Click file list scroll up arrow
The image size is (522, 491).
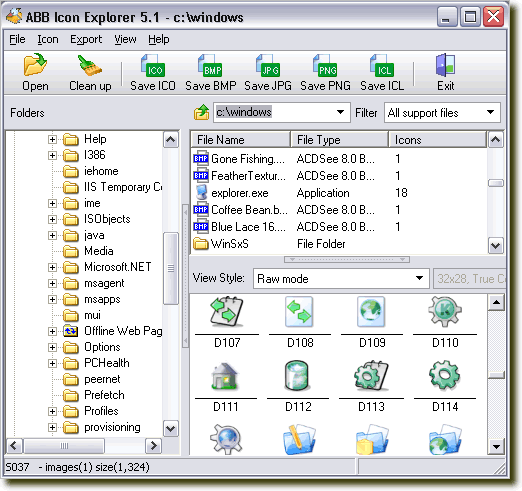coord(496,140)
